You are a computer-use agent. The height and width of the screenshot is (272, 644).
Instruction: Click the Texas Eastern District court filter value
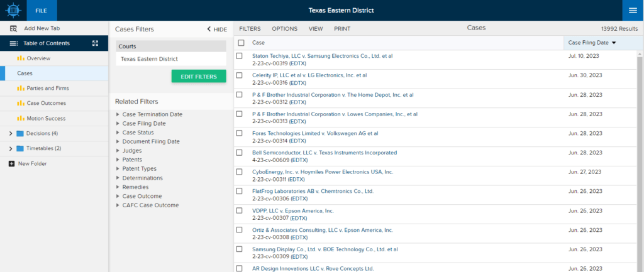(149, 59)
